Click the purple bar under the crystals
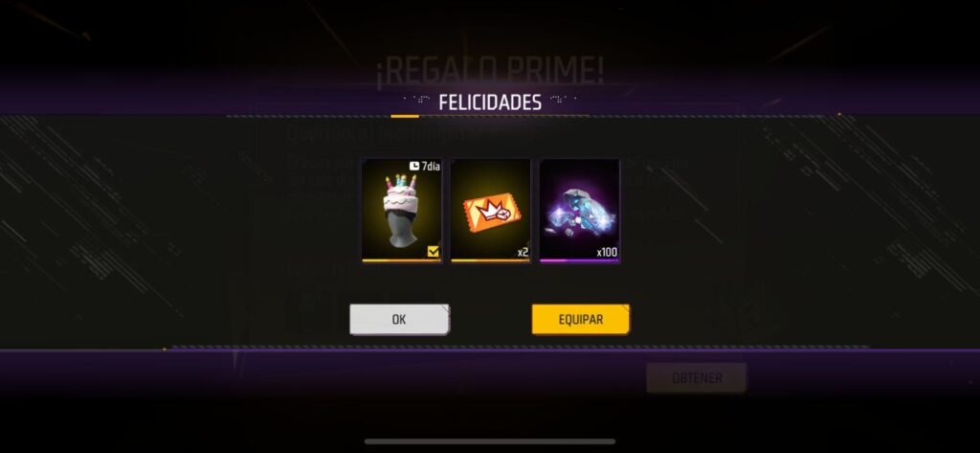This screenshot has height=453, width=980. tap(579, 260)
